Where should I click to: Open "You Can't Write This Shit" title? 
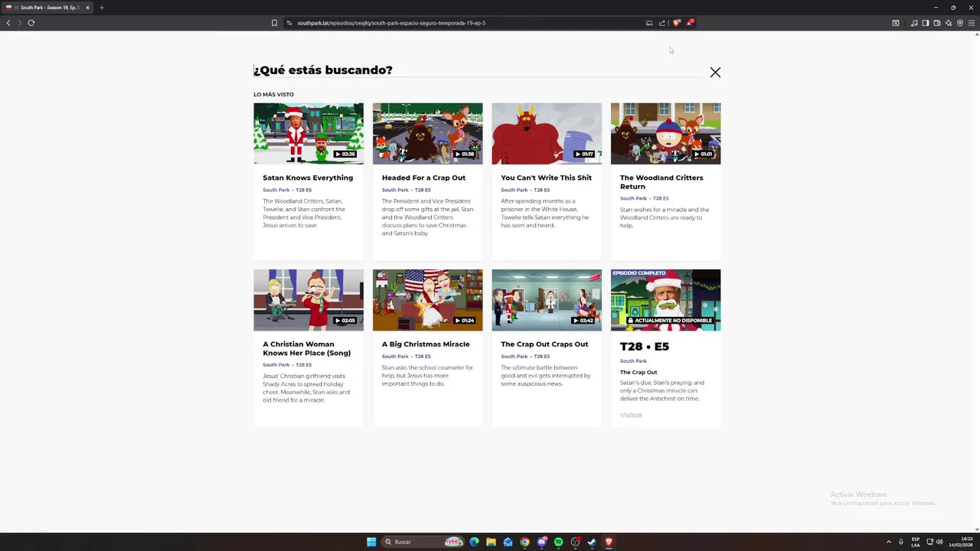pos(546,178)
